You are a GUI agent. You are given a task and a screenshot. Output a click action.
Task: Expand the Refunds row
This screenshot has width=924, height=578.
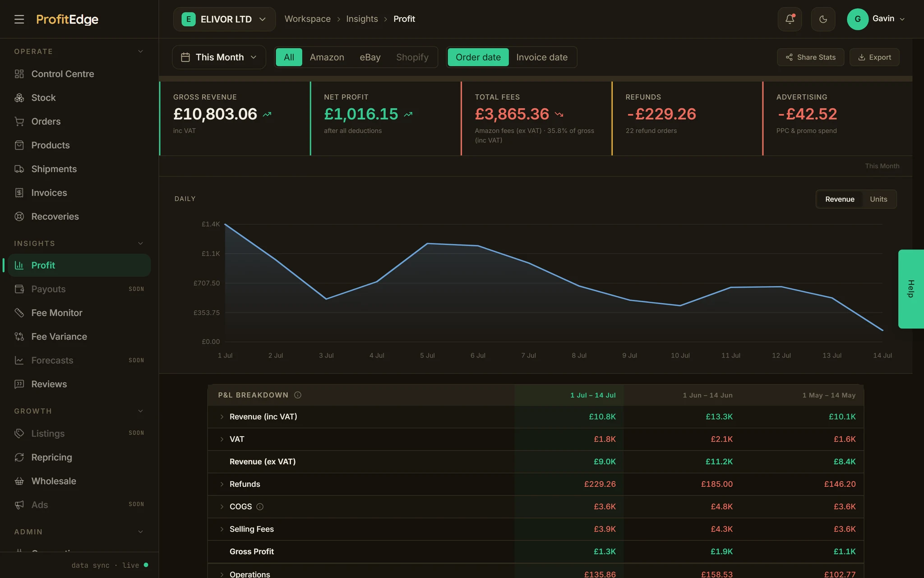(x=222, y=484)
